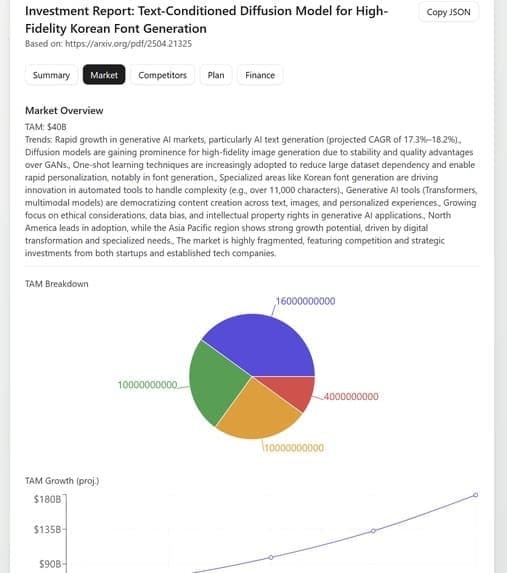Switch to the Competitors tab
Screen dimensions: 507x573
click(163, 75)
